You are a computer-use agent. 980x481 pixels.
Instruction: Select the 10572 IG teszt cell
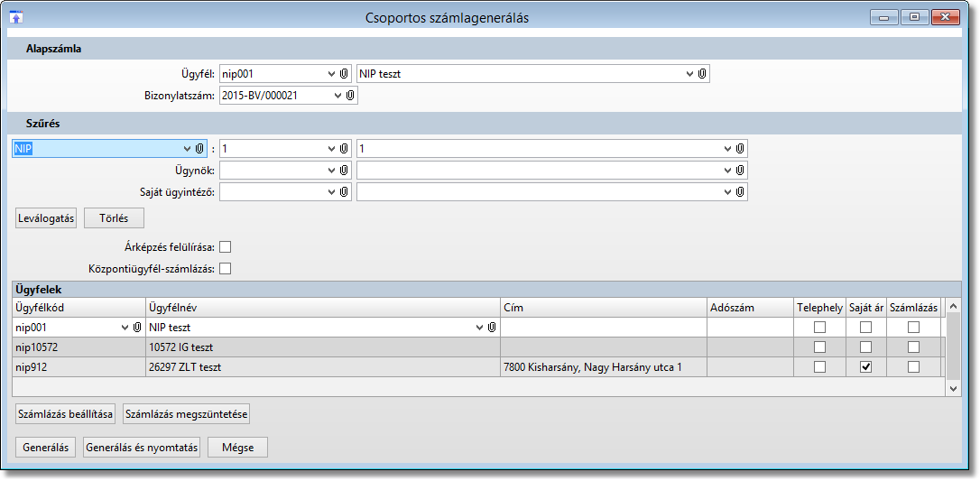[322, 347]
